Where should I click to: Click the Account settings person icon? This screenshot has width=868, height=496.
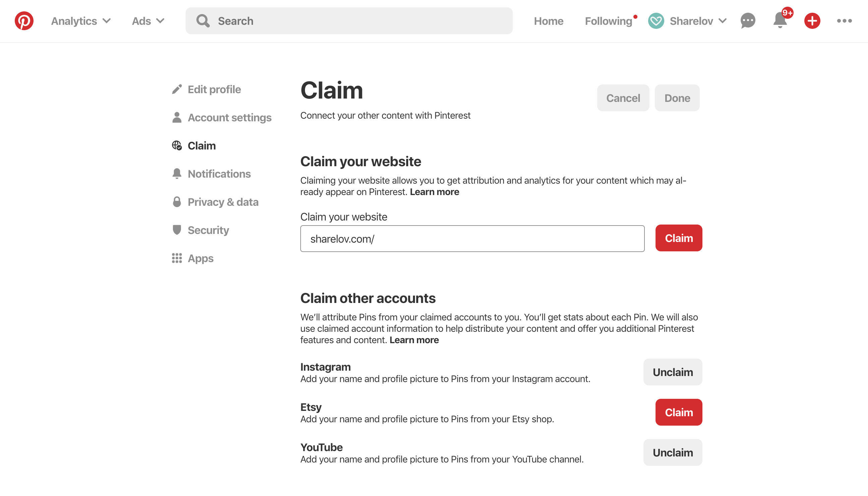[x=177, y=117]
